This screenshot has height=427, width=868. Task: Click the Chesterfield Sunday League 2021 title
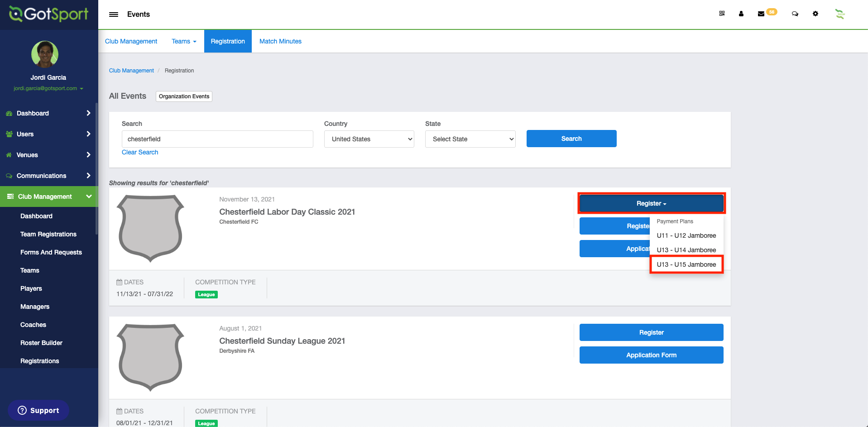[x=282, y=341]
